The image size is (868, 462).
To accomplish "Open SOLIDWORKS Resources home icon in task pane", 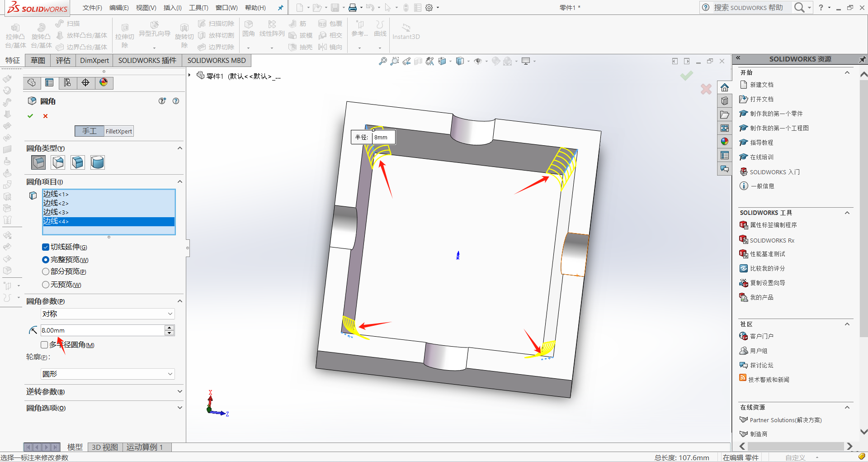I will [x=725, y=87].
